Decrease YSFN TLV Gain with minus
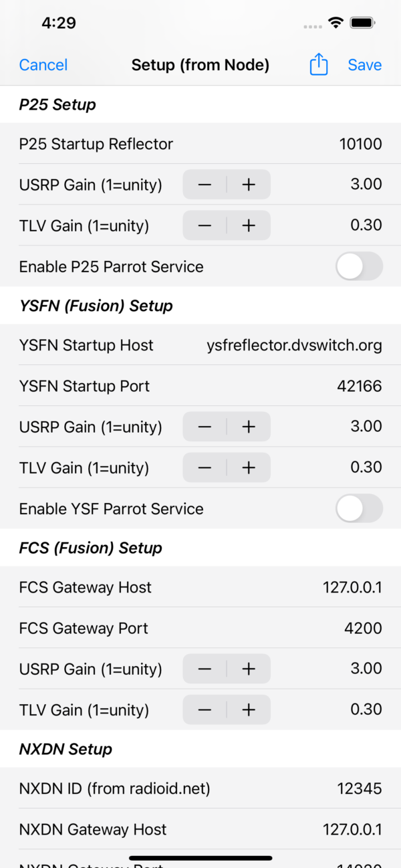401x868 pixels. pyautogui.click(x=205, y=467)
